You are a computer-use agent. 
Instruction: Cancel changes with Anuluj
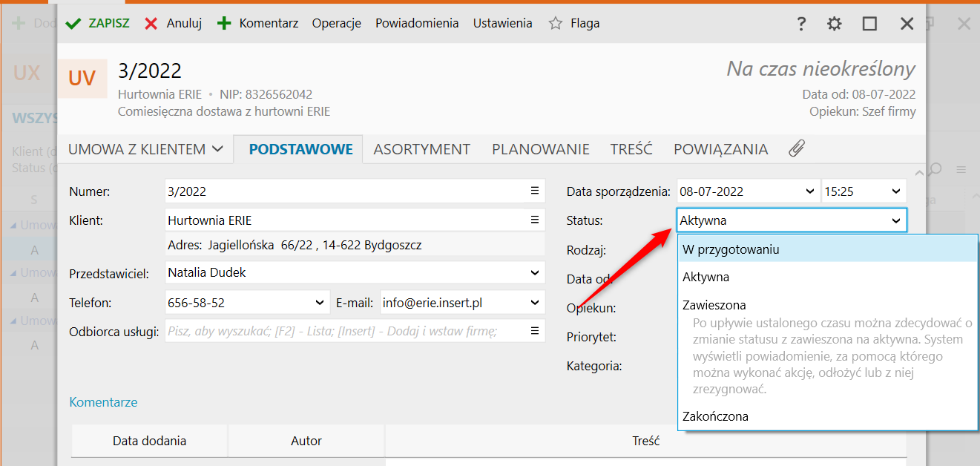[x=173, y=23]
